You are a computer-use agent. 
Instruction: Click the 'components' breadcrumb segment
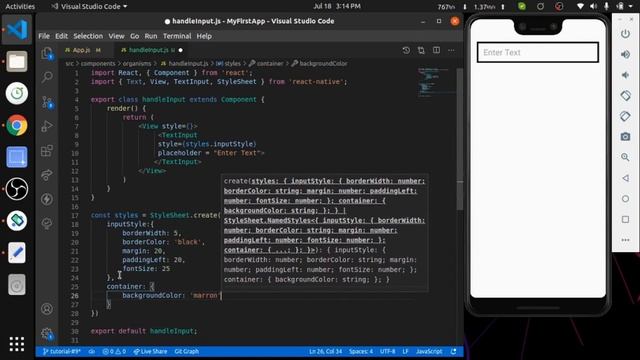tap(98, 64)
